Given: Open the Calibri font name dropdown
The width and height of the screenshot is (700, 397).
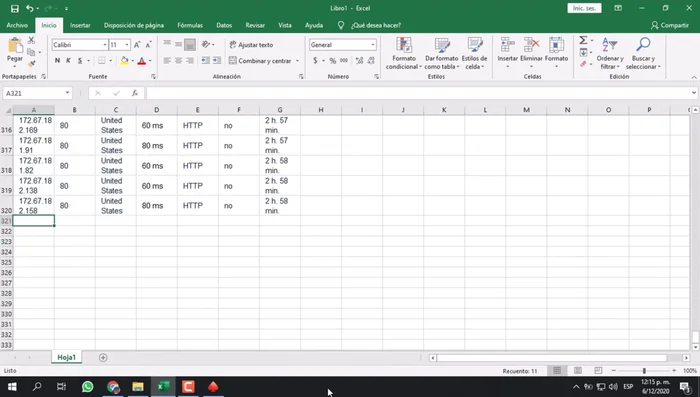Looking at the screenshot, I should tap(105, 45).
